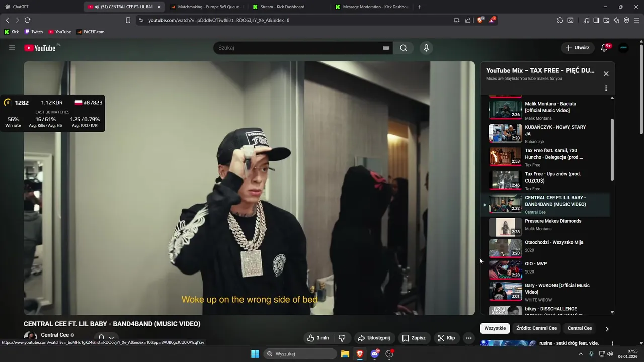Reload the page in the browser
This screenshot has height=362, width=644.
tap(27, 20)
